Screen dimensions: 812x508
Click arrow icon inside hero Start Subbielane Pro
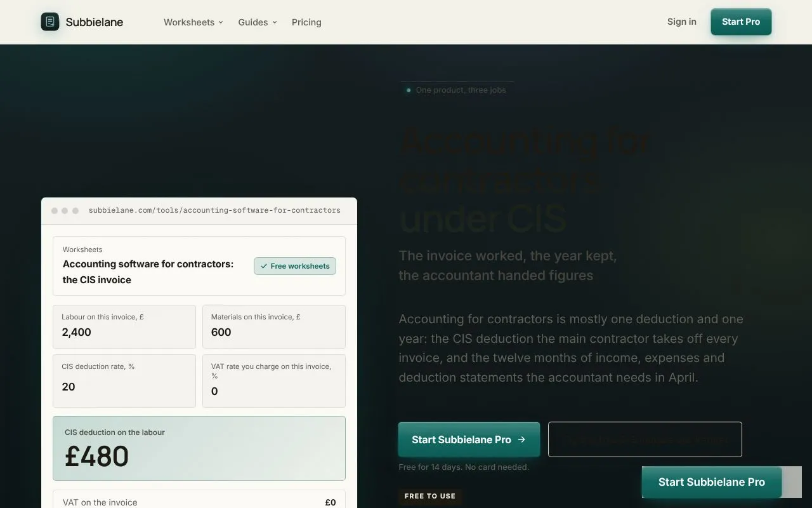coord(521,439)
